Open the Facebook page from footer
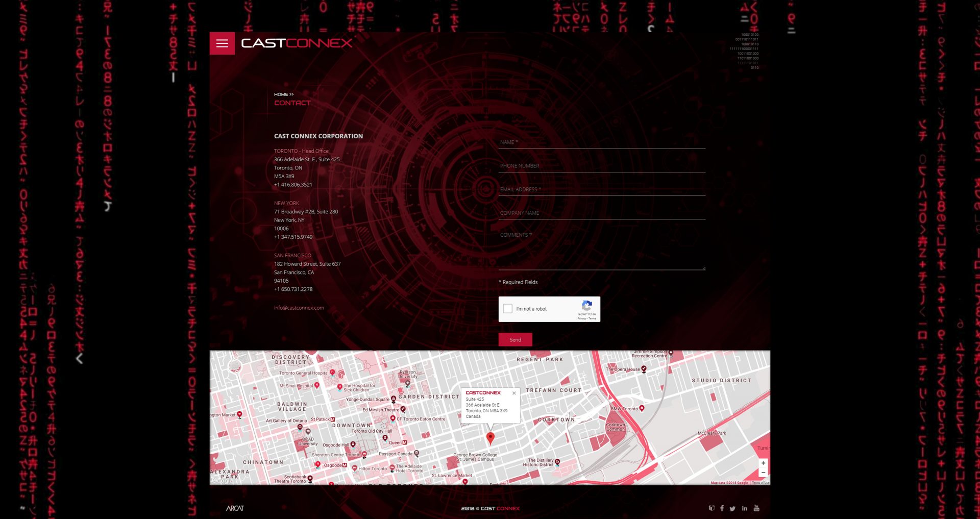The height and width of the screenshot is (519, 980). pos(722,508)
